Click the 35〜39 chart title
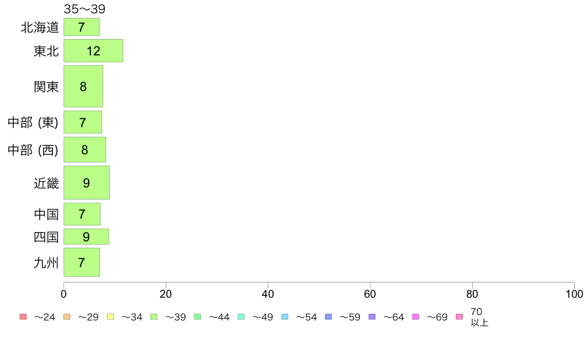The width and height of the screenshot is (588, 364). [84, 8]
